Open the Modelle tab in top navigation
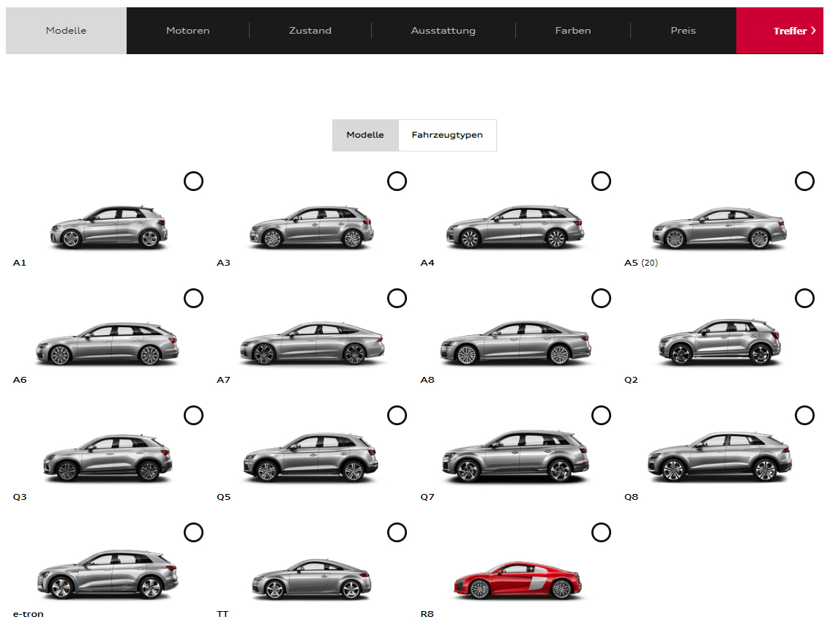 66,31
